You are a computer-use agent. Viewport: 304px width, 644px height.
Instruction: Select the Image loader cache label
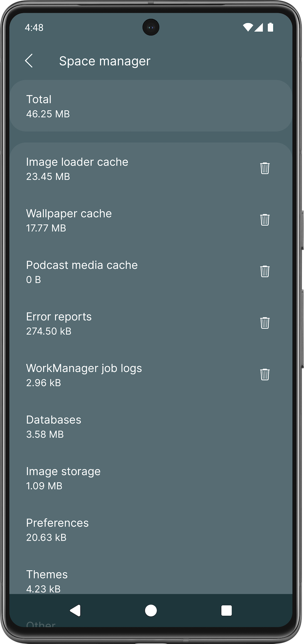tap(77, 162)
